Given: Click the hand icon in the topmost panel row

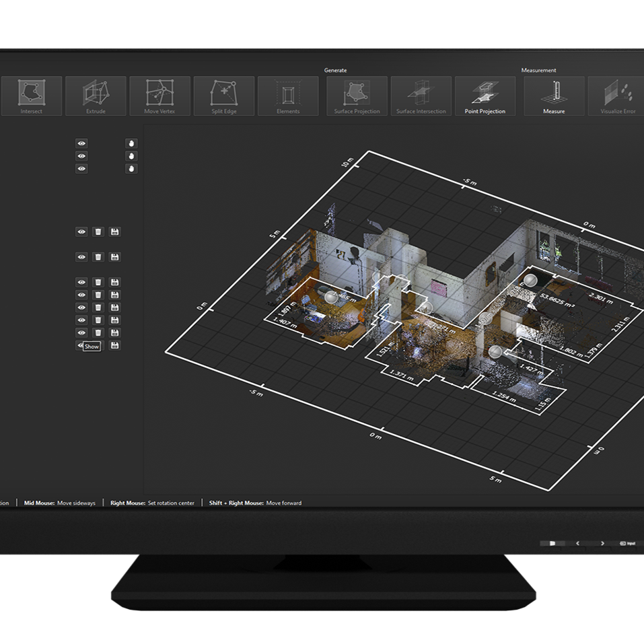Looking at the screenshot, I should coord(131,143).
